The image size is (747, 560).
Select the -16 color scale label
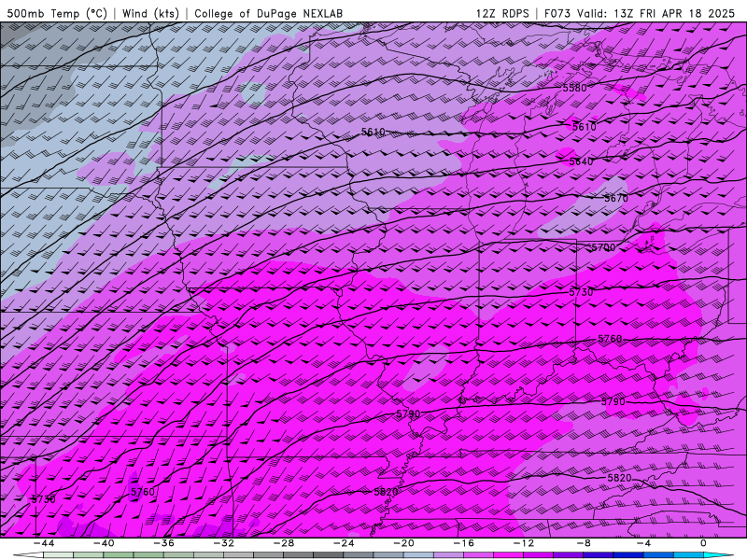tap(463, 543)
